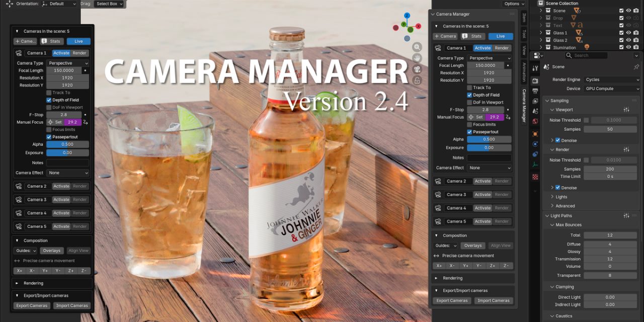
Task: Hide Glass 1 using its eye toggle
Action: (628, 32)
